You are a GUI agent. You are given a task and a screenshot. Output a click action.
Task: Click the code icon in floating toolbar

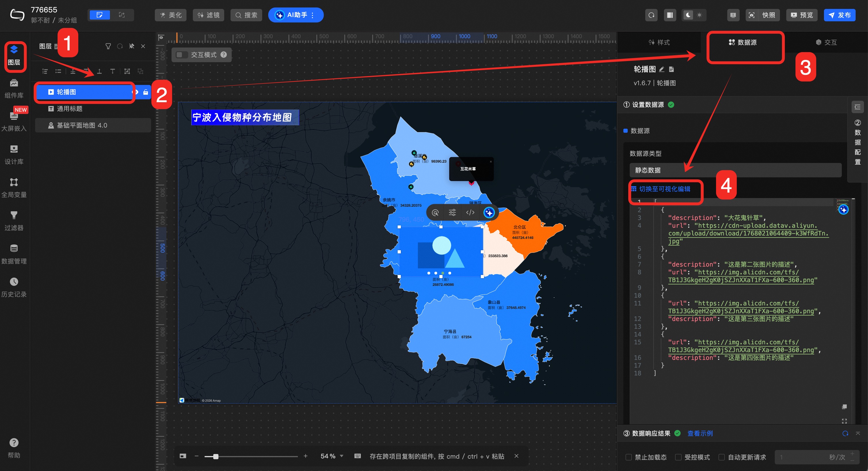coord(470,212)
